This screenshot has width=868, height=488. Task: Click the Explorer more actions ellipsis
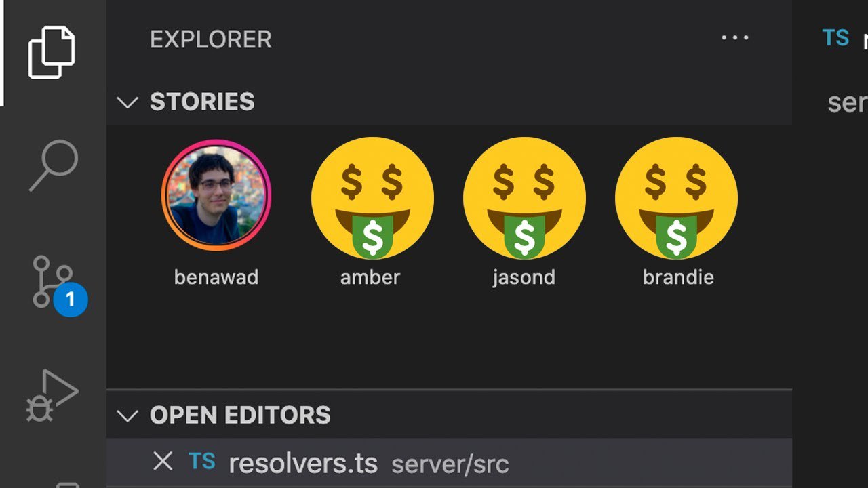[x=735, y=38]
